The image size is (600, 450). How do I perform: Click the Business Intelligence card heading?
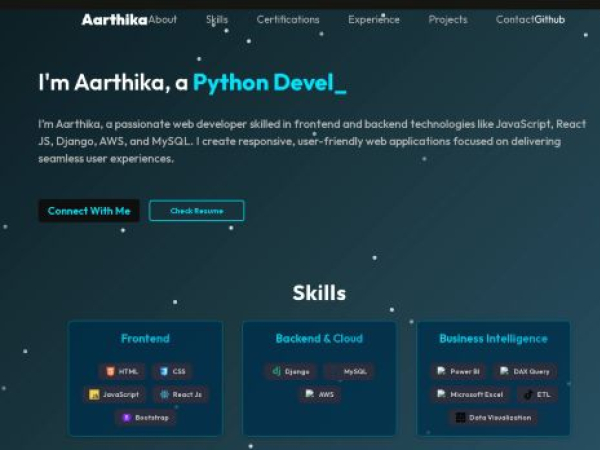click(493, 339)
